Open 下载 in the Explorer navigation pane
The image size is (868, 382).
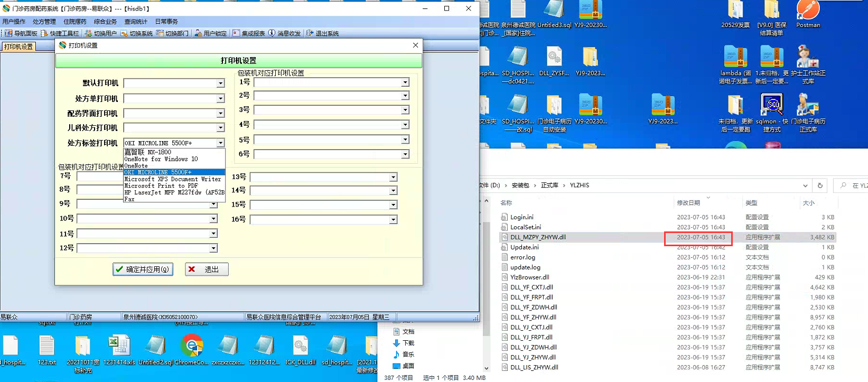(404, 343)
